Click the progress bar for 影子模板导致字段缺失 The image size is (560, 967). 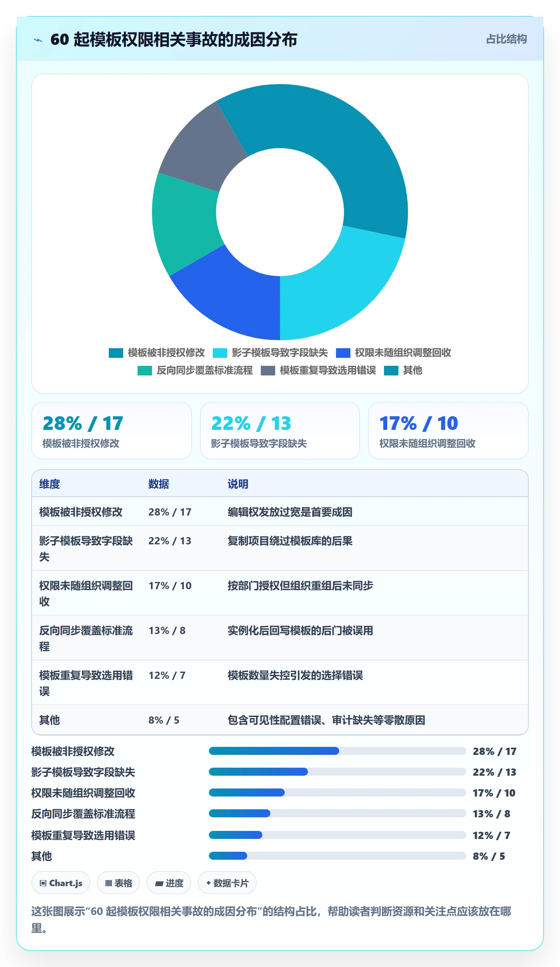point(337,772)
